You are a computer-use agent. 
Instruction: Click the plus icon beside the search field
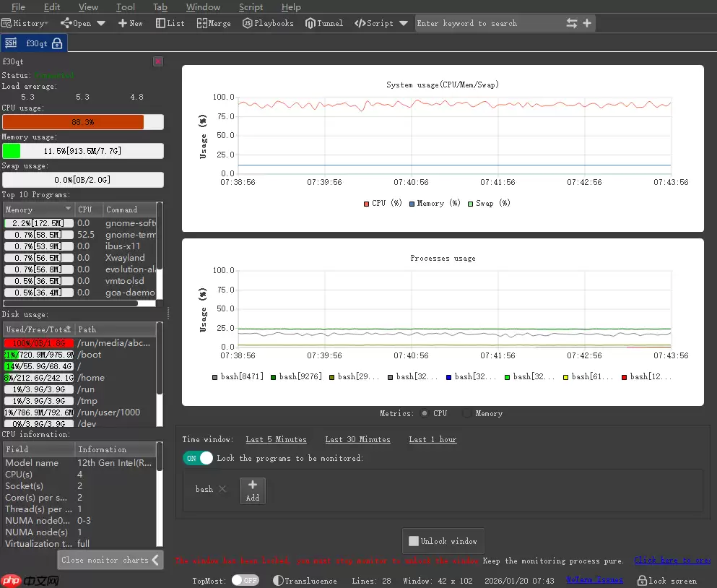(587, 22)
